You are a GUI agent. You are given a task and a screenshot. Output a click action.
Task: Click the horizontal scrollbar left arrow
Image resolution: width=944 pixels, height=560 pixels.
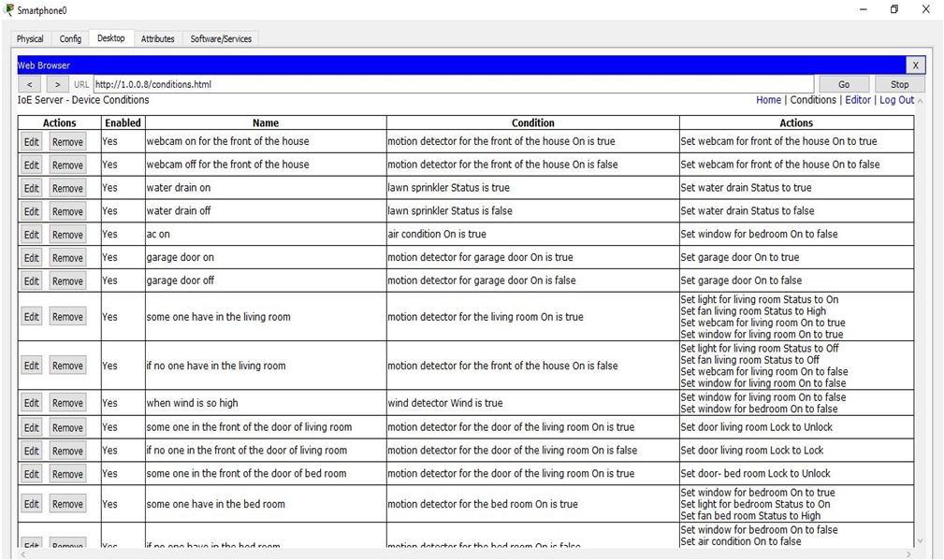point(22,554)
